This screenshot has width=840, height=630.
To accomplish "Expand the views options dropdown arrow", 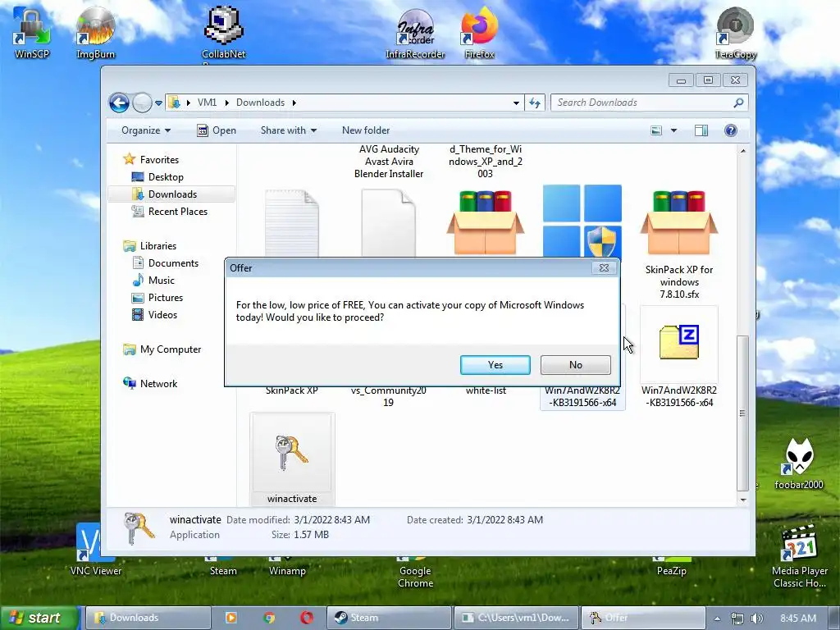I will 674,130.
